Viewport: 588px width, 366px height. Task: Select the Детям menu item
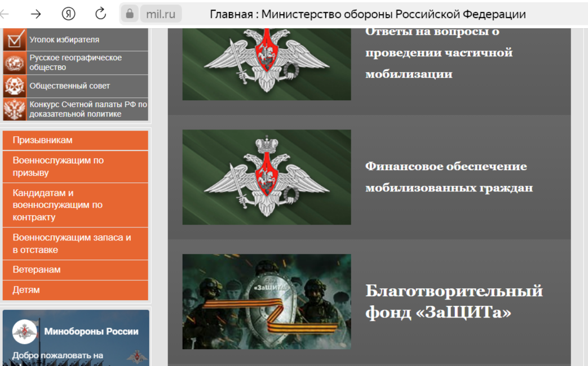pos(76,290)
